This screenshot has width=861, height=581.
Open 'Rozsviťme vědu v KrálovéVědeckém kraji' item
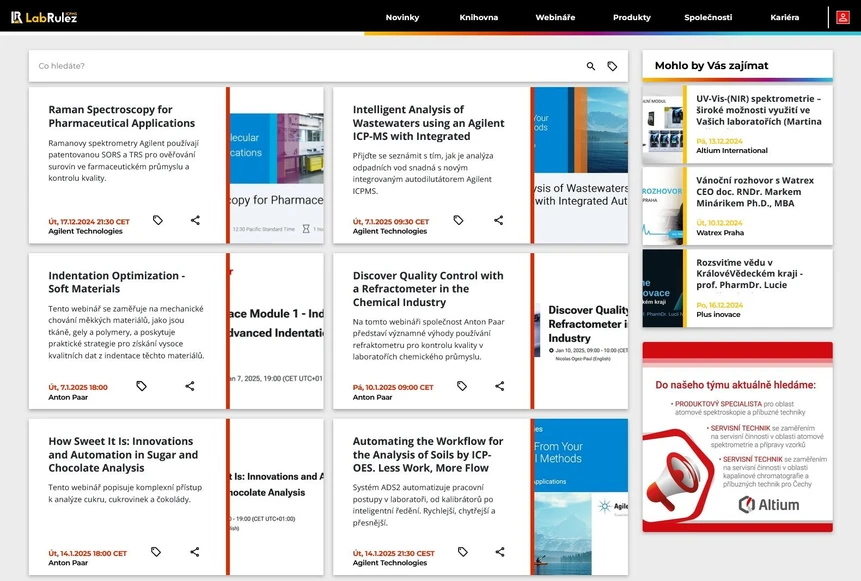click(750, 273)
